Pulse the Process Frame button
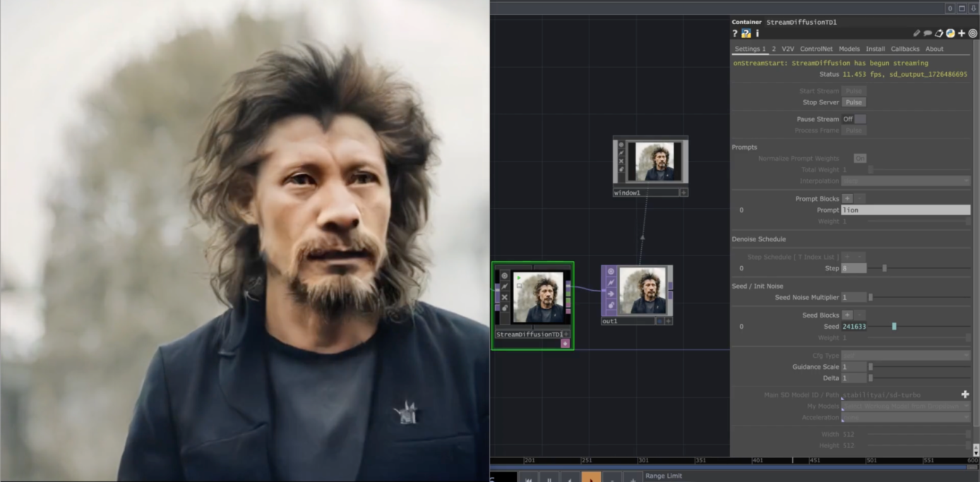Image resolution: width=980 pixels, height=482 pixels. tap(854, 131)
